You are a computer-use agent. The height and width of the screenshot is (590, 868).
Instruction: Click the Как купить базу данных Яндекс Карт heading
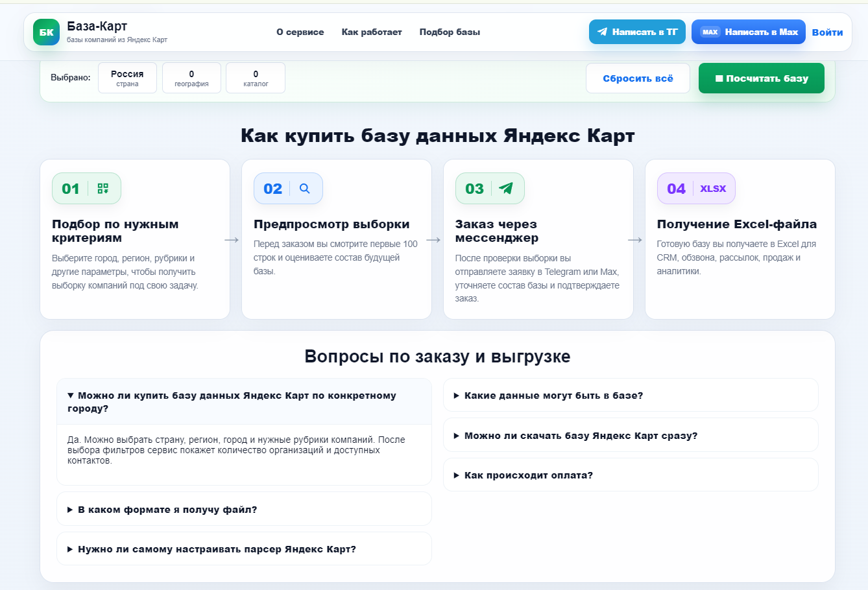coord(437,136)
